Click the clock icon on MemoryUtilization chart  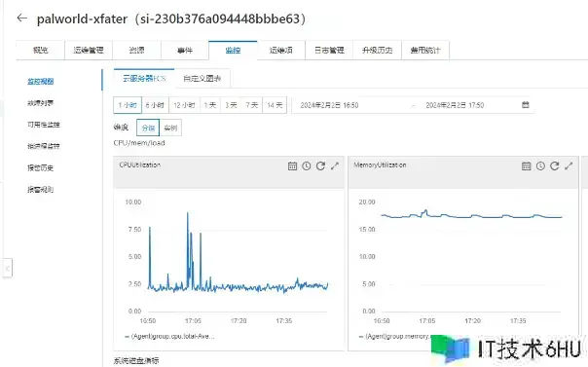pyautogui.click(x=540, y=165)
